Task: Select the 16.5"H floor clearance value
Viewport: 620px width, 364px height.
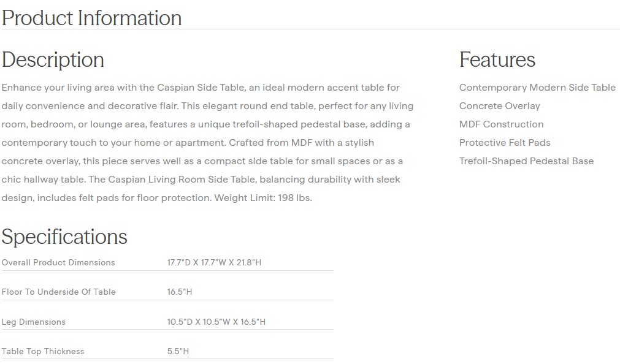Action: (180, 292)
